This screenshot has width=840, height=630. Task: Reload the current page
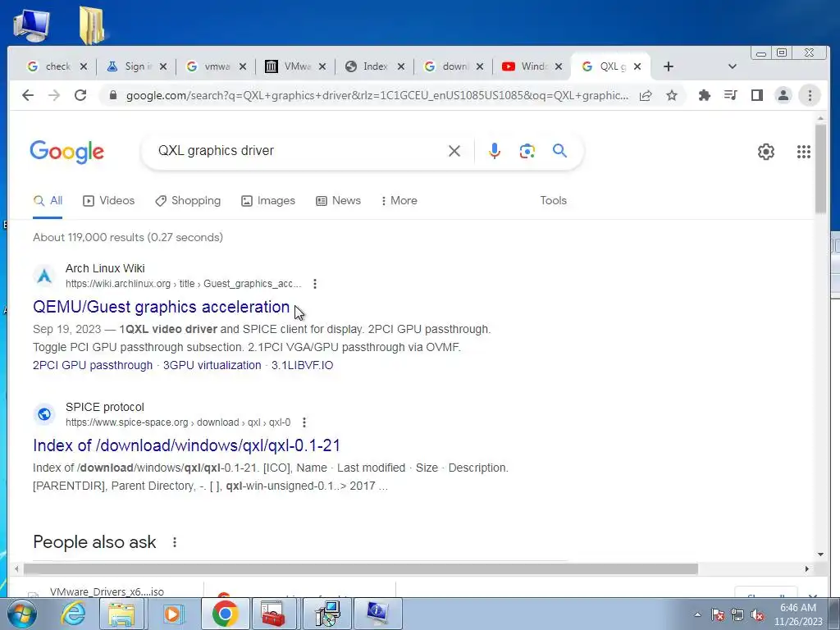pyautogui.click(x=80, y=95)
